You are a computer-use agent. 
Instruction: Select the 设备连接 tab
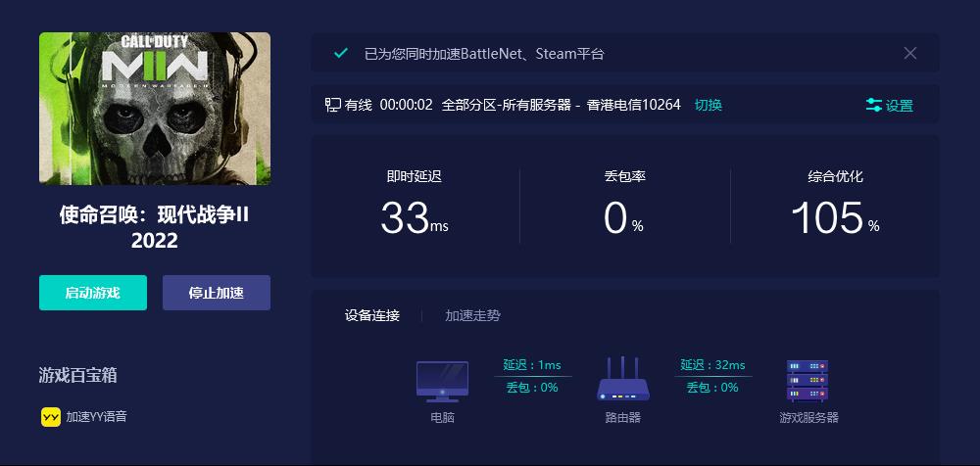point(371,315)
